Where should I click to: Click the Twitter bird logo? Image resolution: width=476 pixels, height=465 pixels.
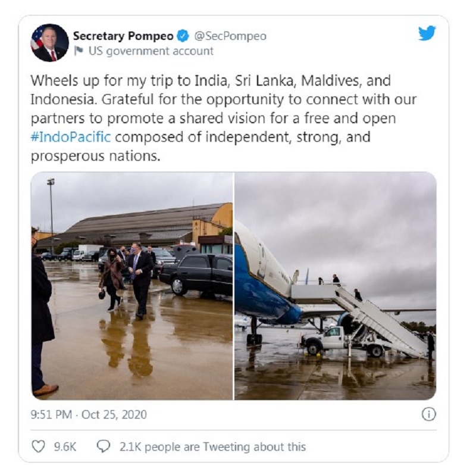coord(427,33)
